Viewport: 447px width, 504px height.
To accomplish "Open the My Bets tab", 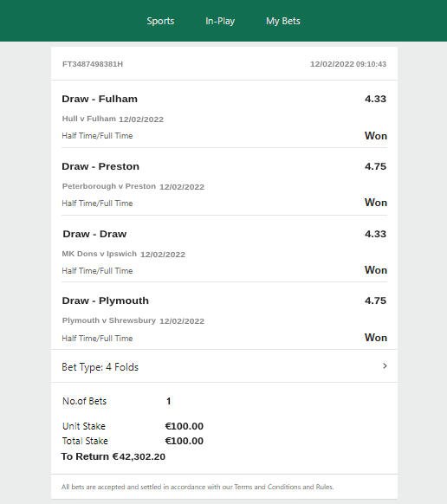I will click(283, 21).
